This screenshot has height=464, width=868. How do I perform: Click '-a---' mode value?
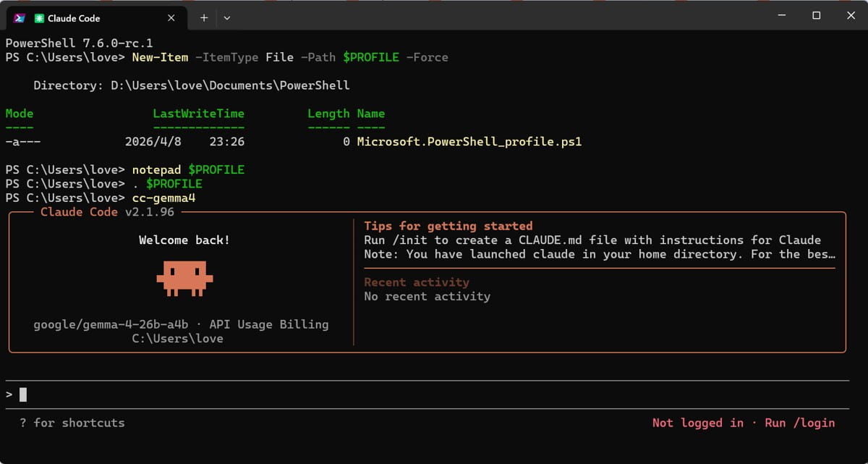(x=22, y=142)
